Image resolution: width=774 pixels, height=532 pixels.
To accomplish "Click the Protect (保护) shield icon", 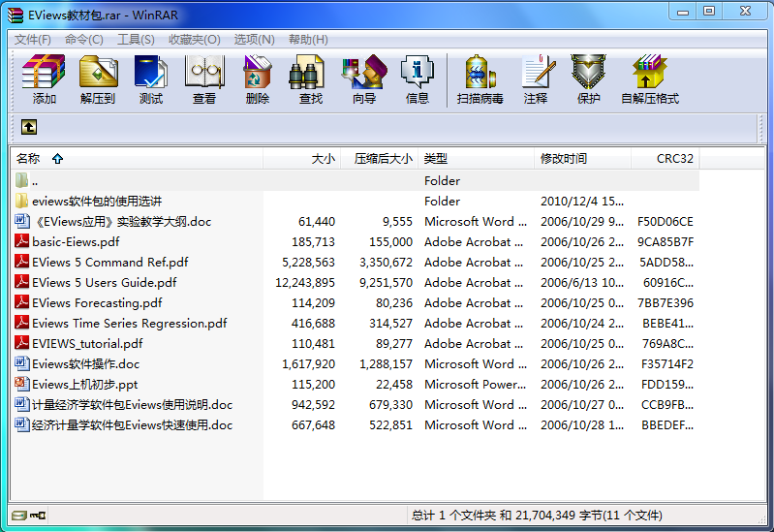I will tap(588, 72).
